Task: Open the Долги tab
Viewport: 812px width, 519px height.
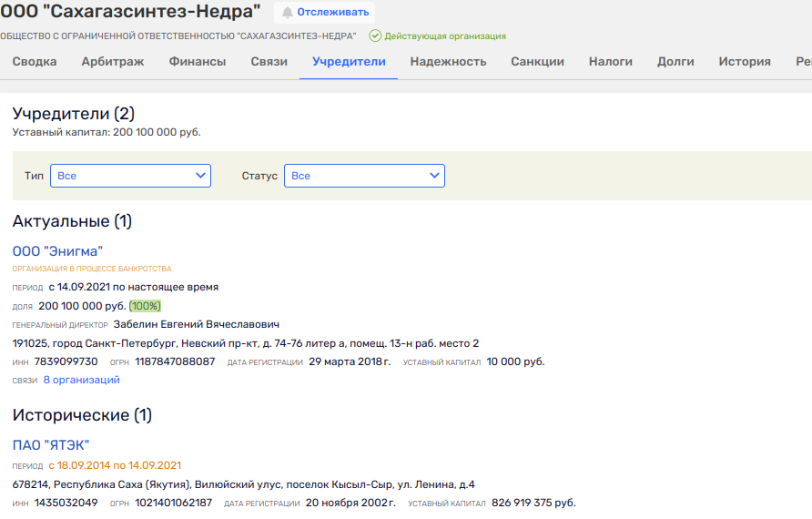Action: (x=675, y=62)
